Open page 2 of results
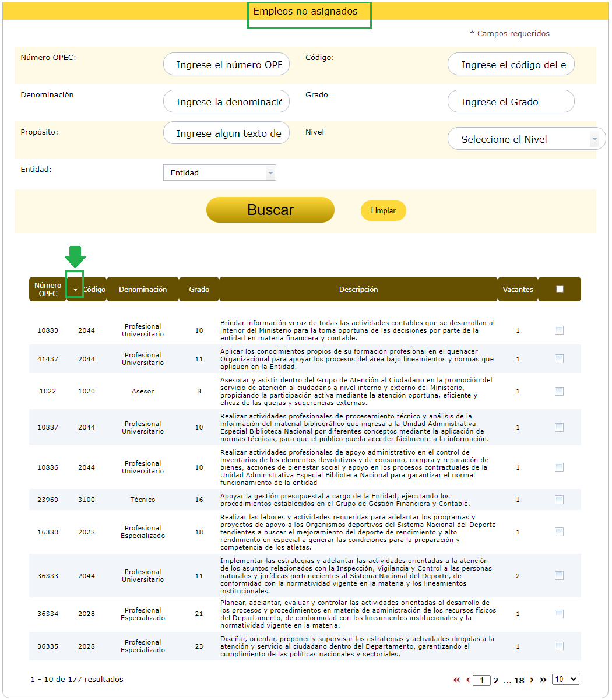612x700 pixels. 496,680
